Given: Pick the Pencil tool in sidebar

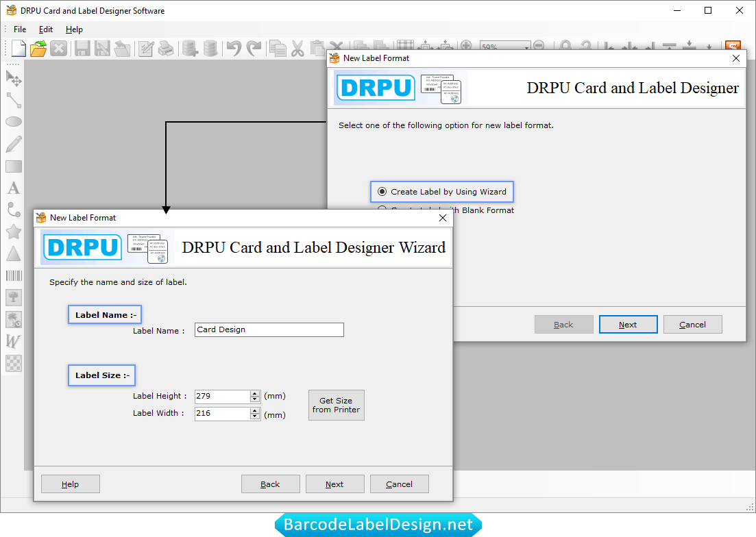Looking at the screenshot, I should (x=14, y=144).
